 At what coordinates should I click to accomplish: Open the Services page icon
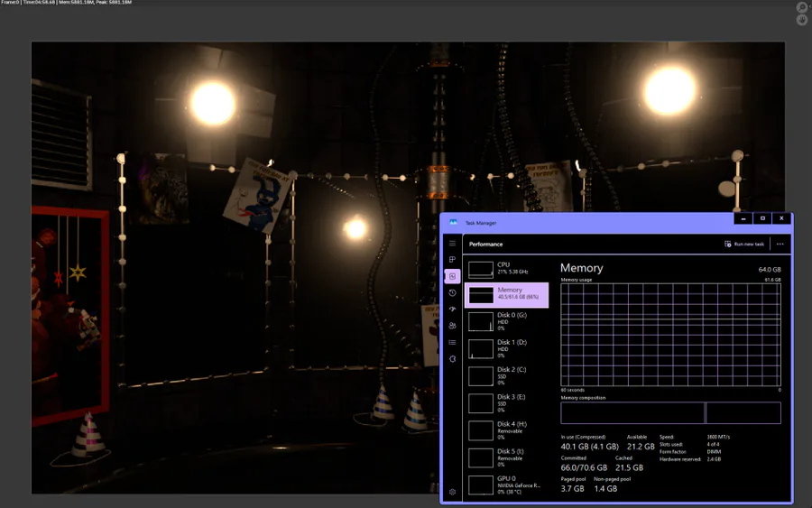click(x=452, y=359)
